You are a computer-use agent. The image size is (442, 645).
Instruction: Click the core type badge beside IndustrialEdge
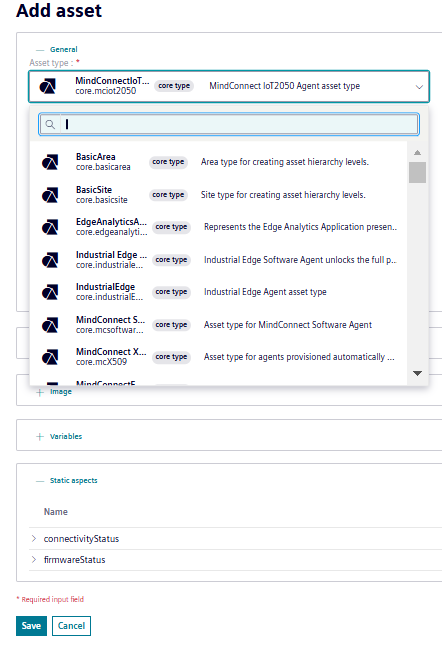coord(171,292)
